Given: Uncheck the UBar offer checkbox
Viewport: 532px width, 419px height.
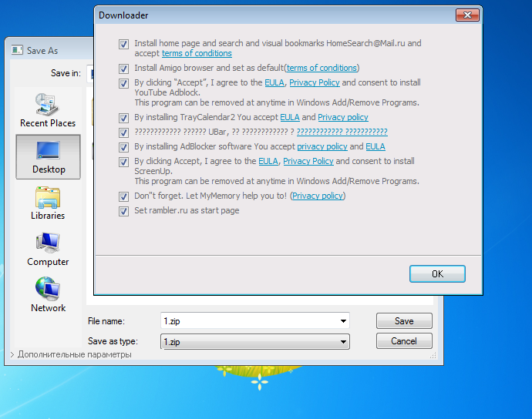Looking at the screenshot, I should point(123,132).
